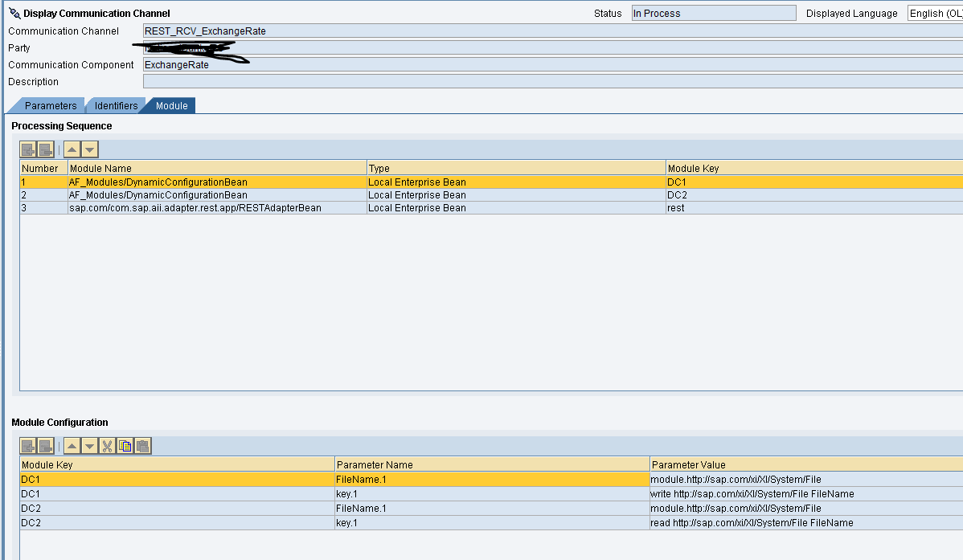Image resolution: width=963 pixels, height=560 pixels.
Task: Move parameter up in Module Configuration
Action: click(x=72, y=446)
